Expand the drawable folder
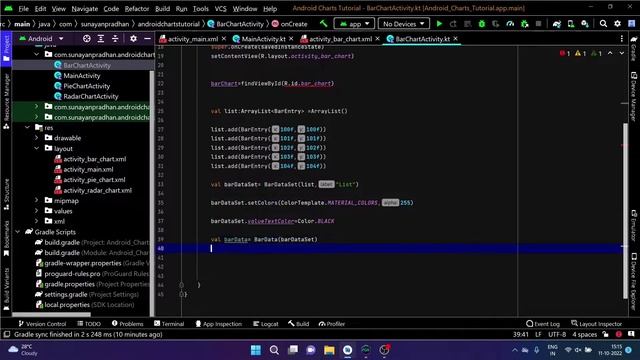The height and width of the screenshot is (360, 640). point(36,138)
